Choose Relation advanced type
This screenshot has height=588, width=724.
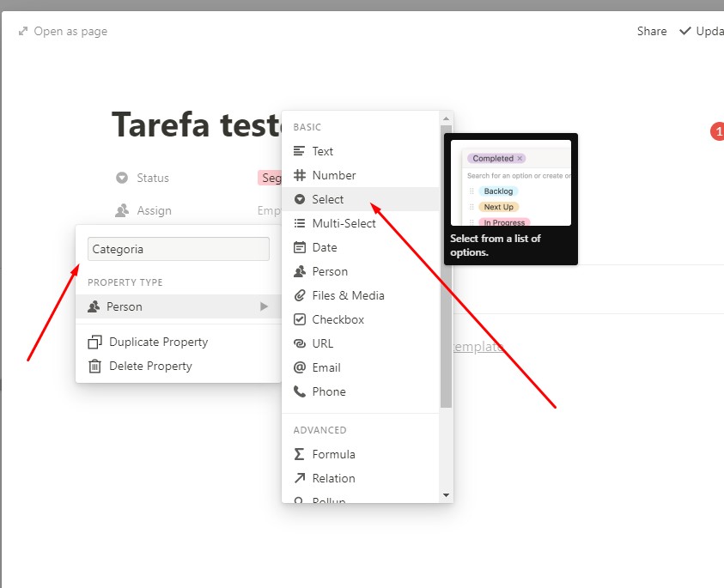361,478
